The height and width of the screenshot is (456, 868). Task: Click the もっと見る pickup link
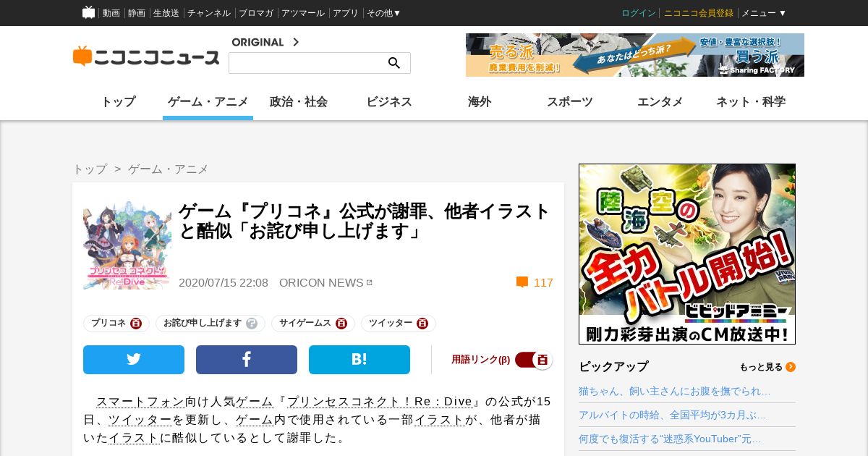coord(761,367)
